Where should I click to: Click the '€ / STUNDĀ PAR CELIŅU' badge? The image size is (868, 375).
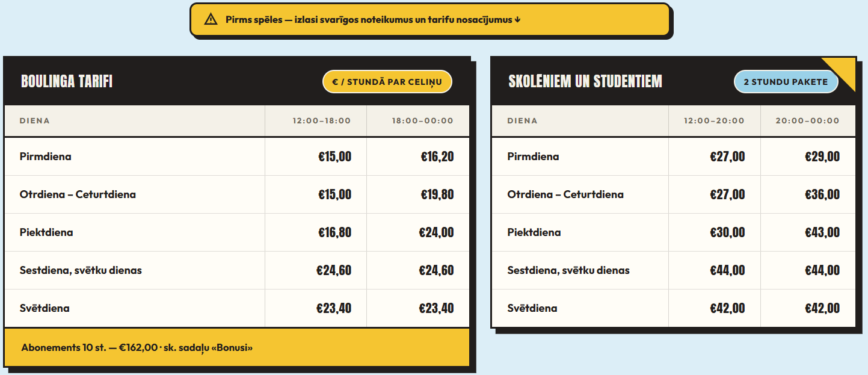click(x=387, y=82)
